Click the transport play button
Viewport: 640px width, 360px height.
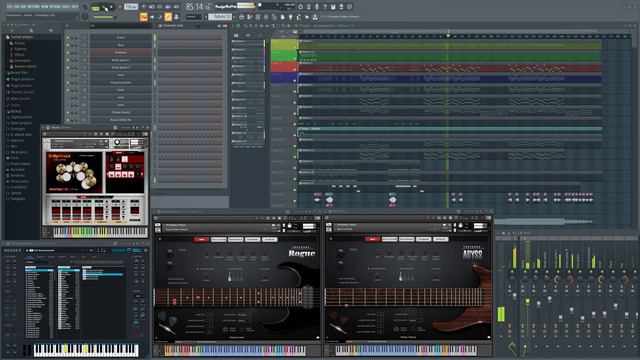tap(105, 7)
